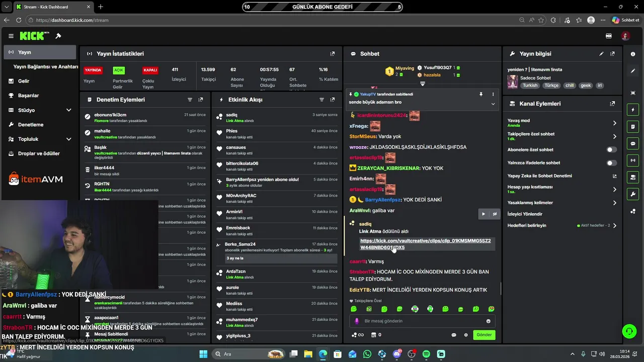The height and width of the screenshot is (362, 644).
Task: Toggle Yalnızca ifadelerle sohbet switch
Action: coord(611,163)
